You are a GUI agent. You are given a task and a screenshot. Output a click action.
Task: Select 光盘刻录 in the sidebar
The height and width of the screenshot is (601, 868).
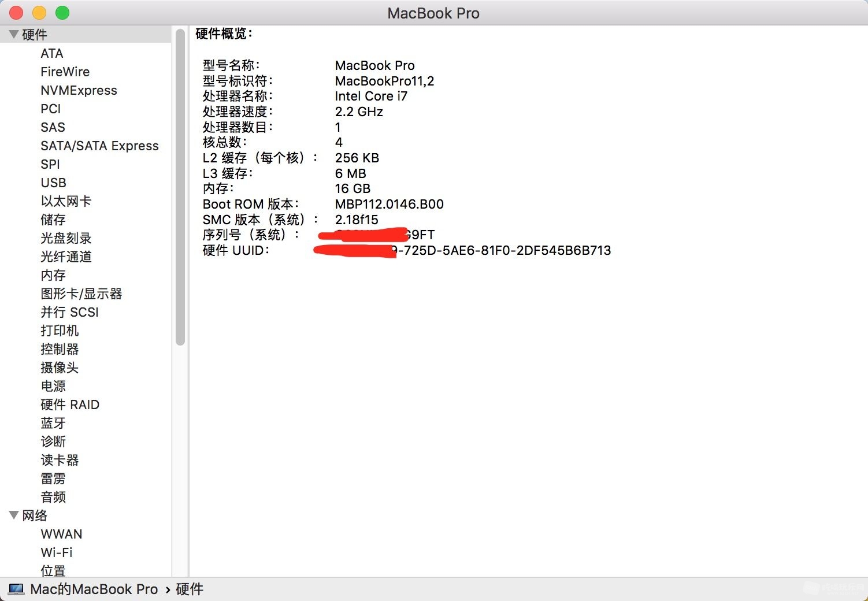(x=66, y=238)
